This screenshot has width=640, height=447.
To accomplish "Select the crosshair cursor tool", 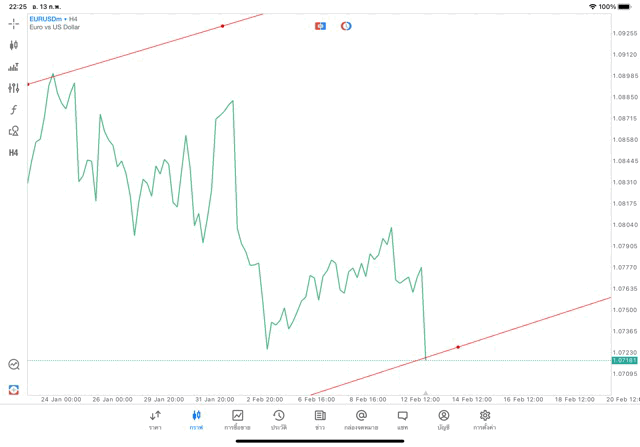I will click(x=14, y=23).
